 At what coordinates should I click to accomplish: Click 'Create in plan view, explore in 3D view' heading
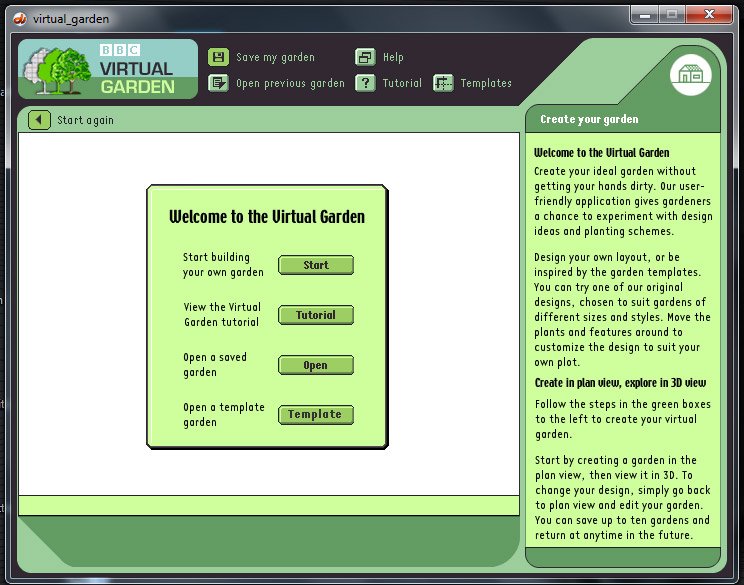(620, 383)
